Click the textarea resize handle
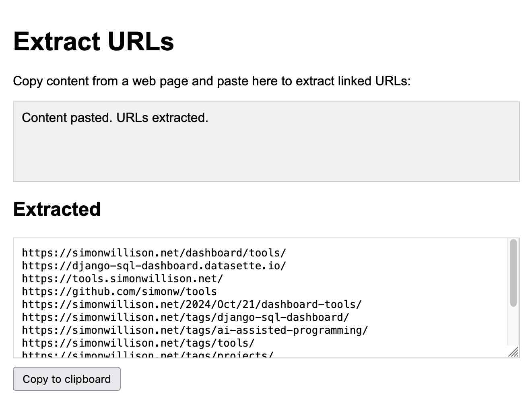 click(514, 353)
